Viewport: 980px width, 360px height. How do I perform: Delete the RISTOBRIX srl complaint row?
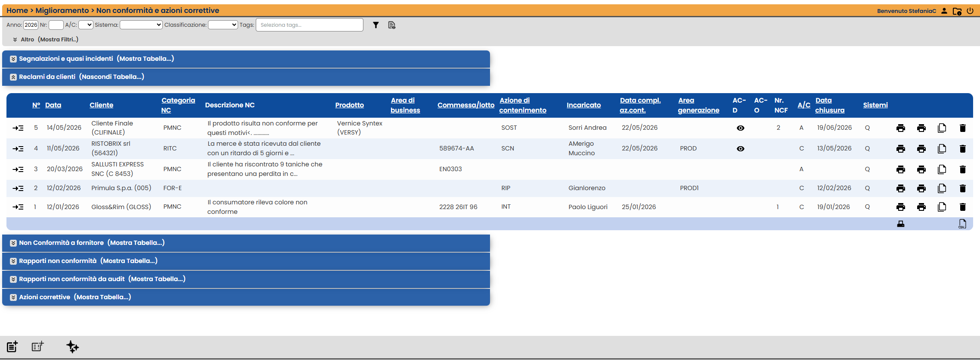click(x=963, y=149)
